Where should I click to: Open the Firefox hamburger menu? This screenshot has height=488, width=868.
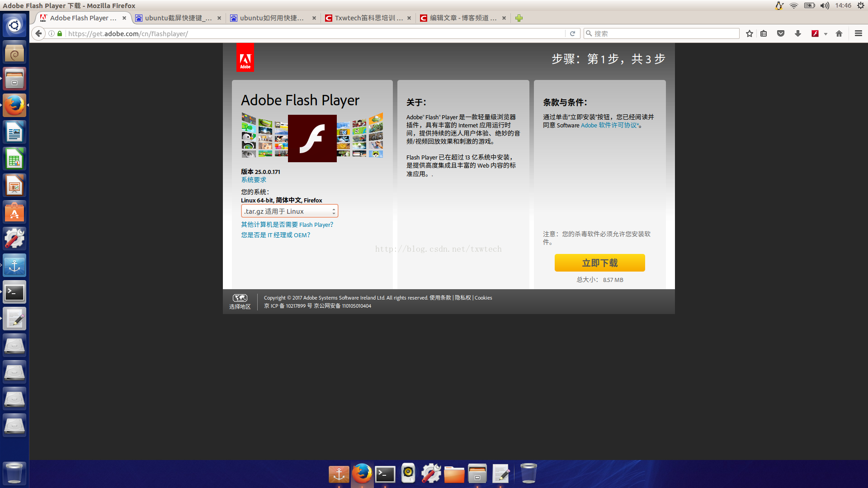coord(859,33)
